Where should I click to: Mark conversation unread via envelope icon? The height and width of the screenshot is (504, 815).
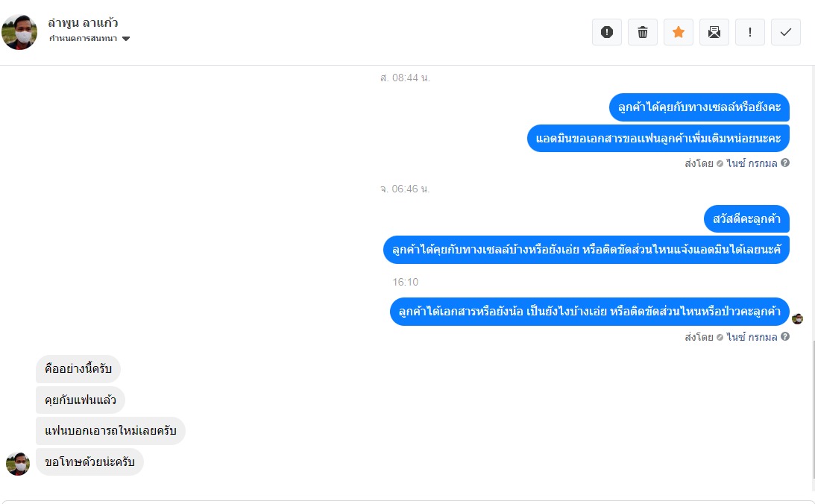click(714, 32)
